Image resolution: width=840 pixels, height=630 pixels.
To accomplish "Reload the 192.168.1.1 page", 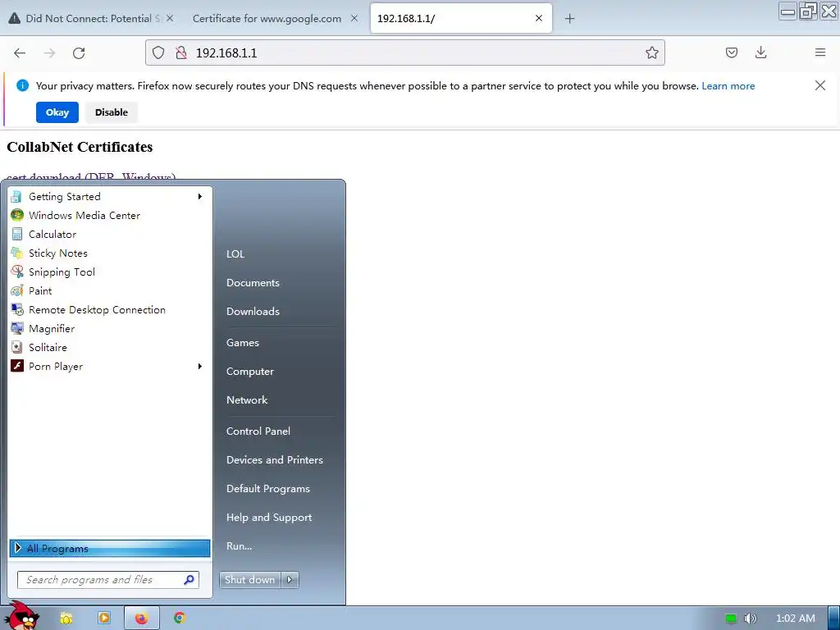I will (x=79, y=53).
